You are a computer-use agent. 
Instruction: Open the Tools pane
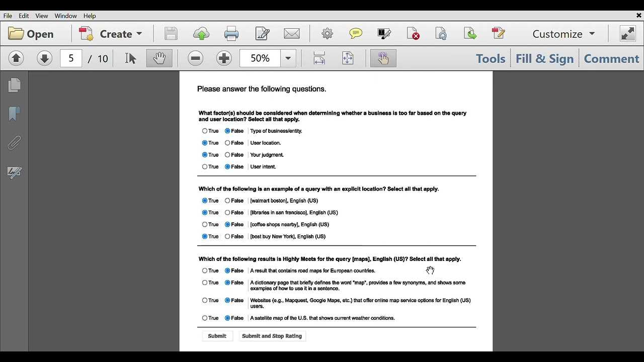coord(491,58)
